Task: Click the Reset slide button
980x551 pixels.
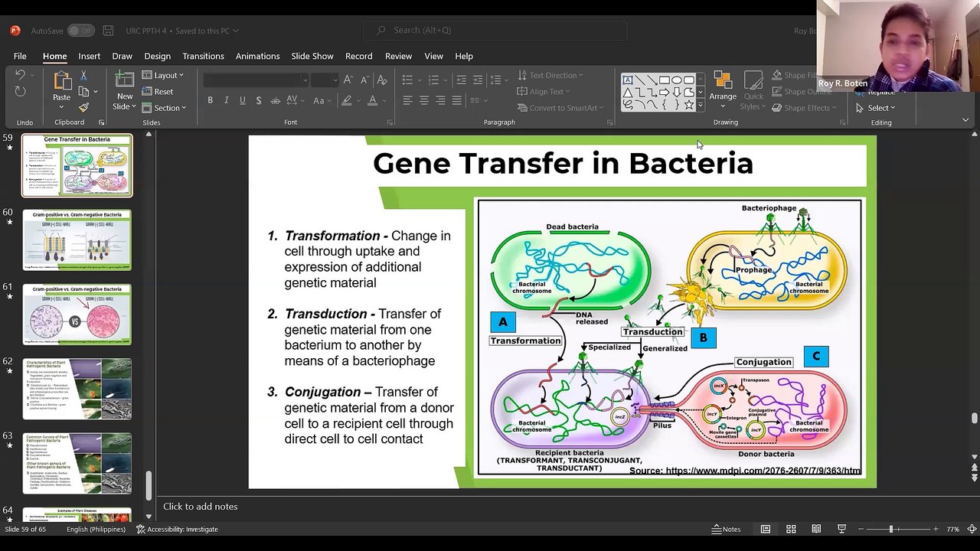Action: 158,92
